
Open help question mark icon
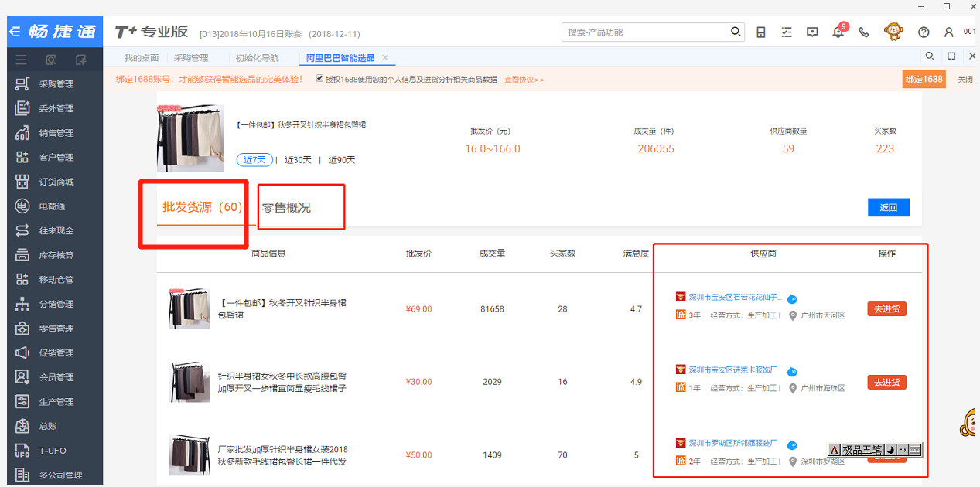(924, 32)
